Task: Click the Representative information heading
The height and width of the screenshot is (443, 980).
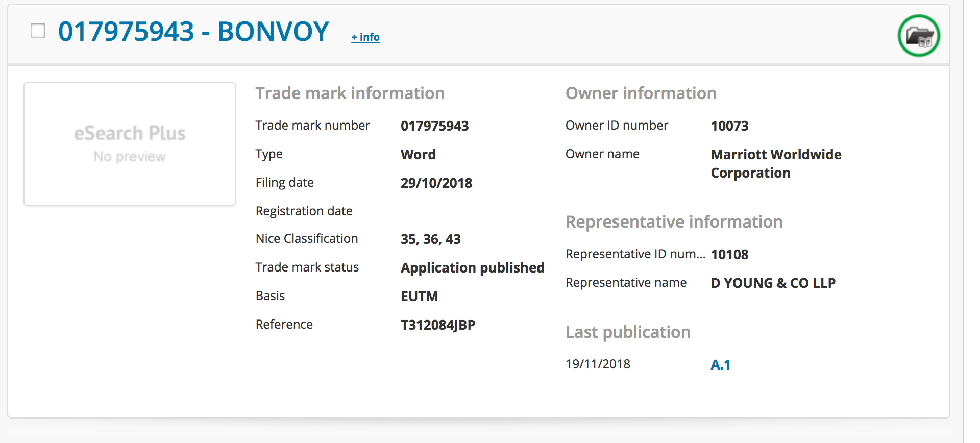Action: [x=674, y=222]
